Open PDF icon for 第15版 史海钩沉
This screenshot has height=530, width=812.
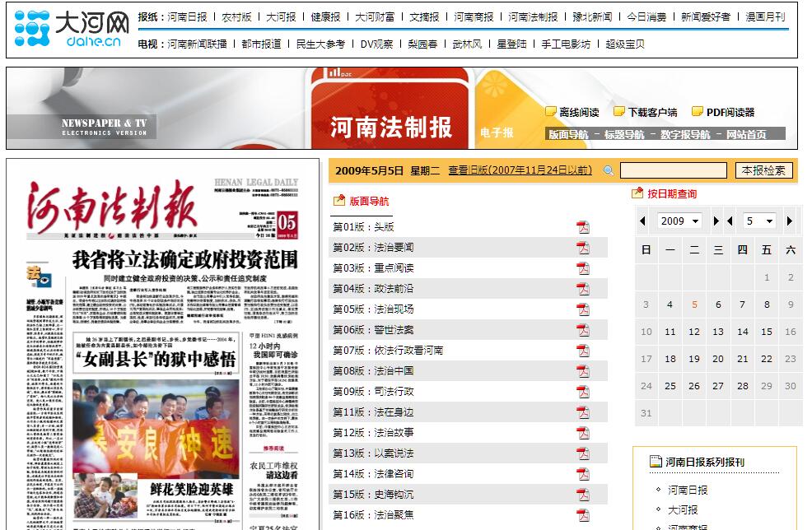[583, 495]
